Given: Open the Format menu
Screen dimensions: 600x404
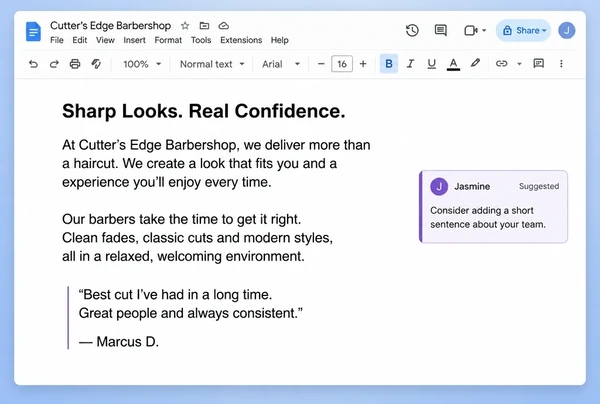Looking at the screenshot, I should tap(168, 40).
